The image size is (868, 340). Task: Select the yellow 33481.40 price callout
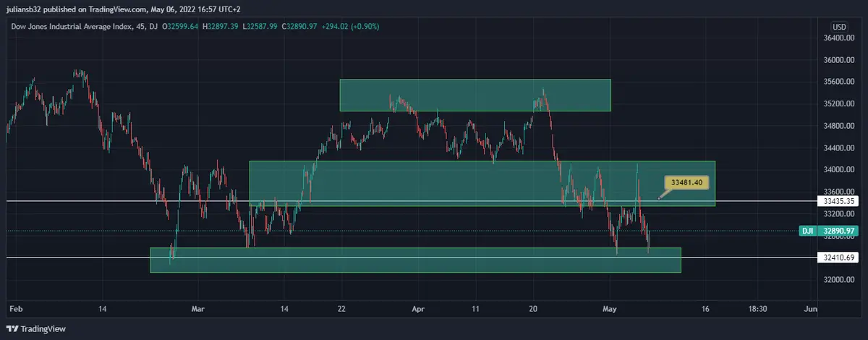click(x=686, y=183)
